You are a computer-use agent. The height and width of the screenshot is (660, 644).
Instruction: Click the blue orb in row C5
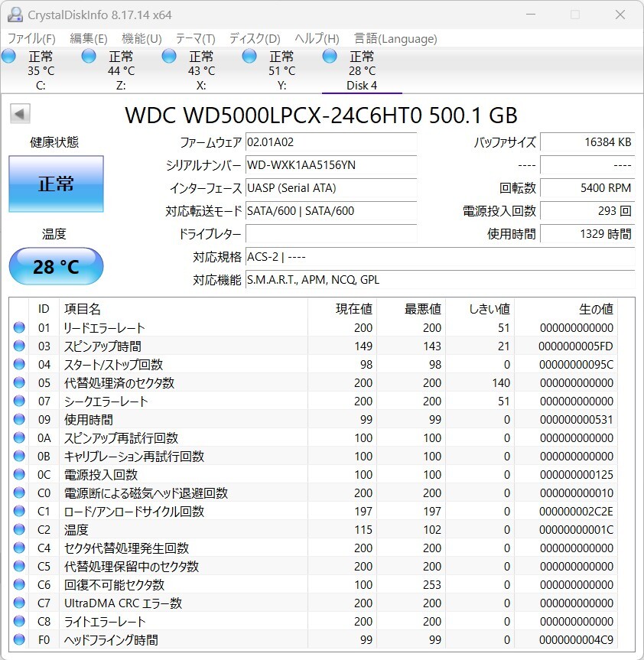[19, 566]
